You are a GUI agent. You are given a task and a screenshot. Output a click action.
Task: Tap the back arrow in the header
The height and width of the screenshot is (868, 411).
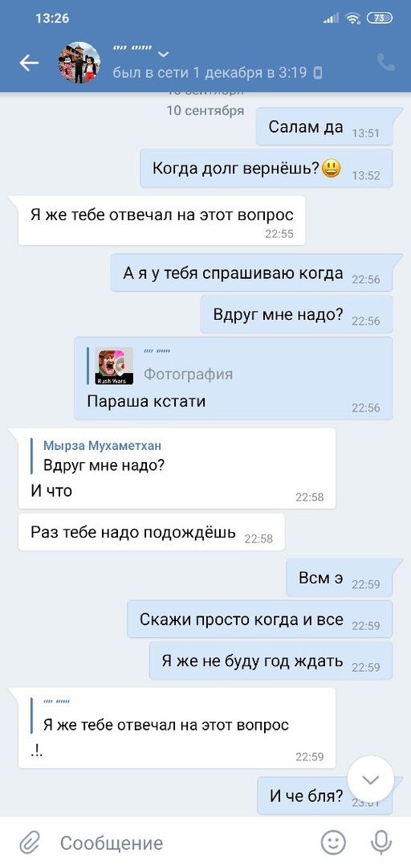[29, 63]
